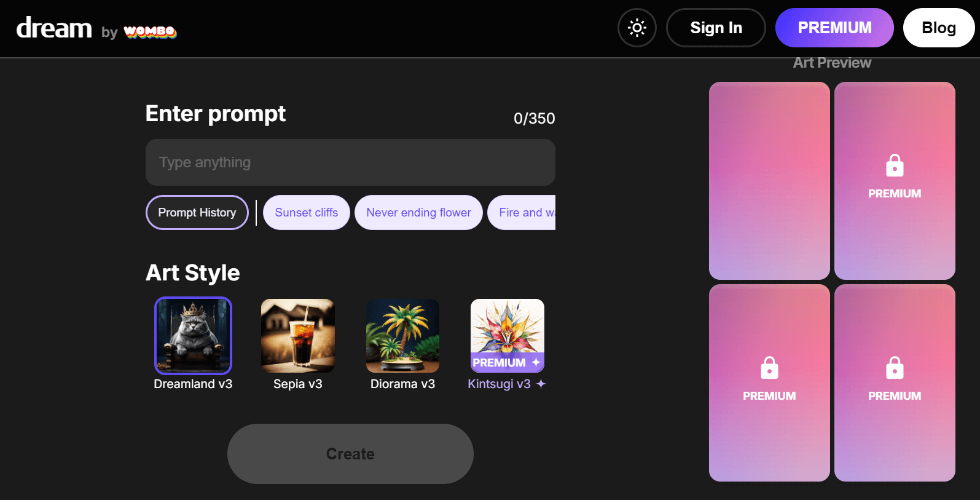
Task: Open Prompt History
Action: tap(197, 213)
